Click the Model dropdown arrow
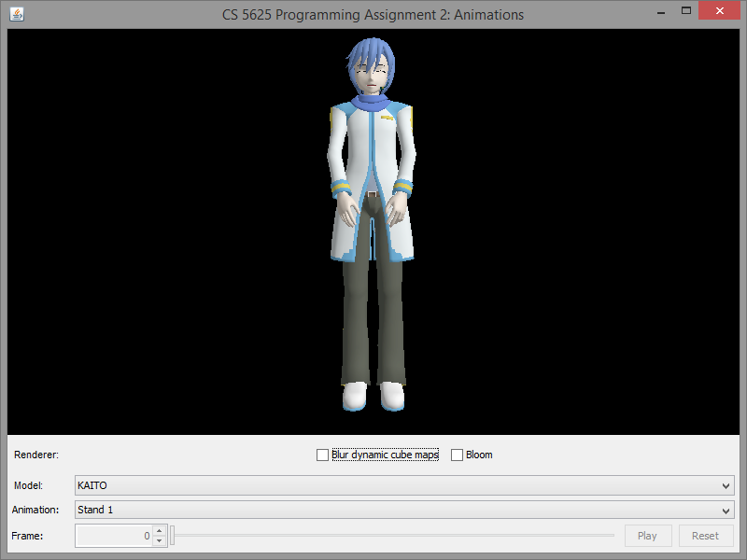This screenshot has width=747, height=560. click(726, 486)
